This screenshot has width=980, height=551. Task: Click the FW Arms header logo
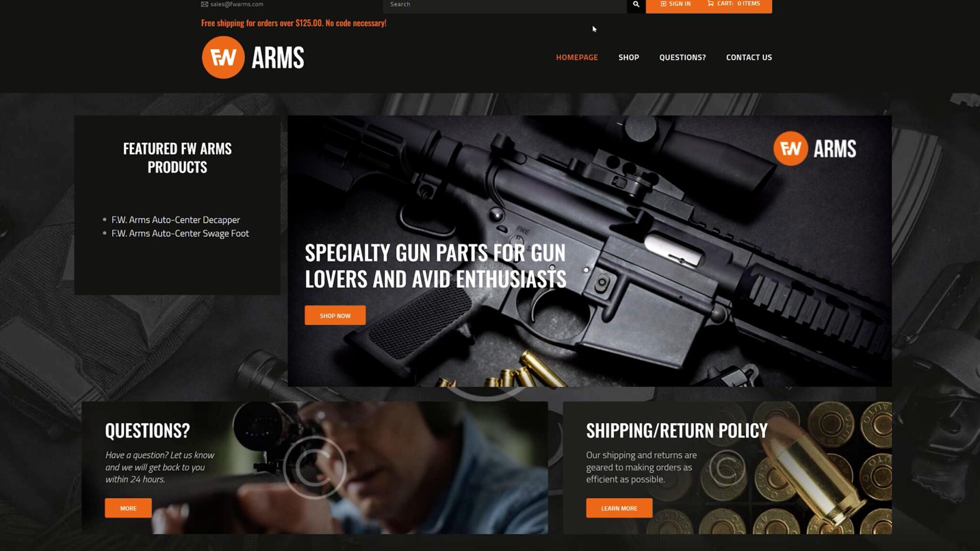253,57
